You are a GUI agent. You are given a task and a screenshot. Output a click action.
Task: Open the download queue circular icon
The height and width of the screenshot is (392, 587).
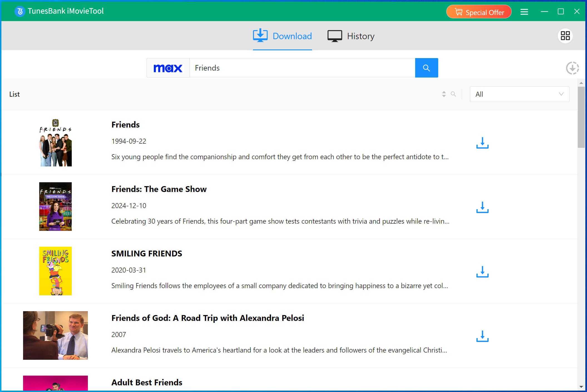tap(572, 68)
